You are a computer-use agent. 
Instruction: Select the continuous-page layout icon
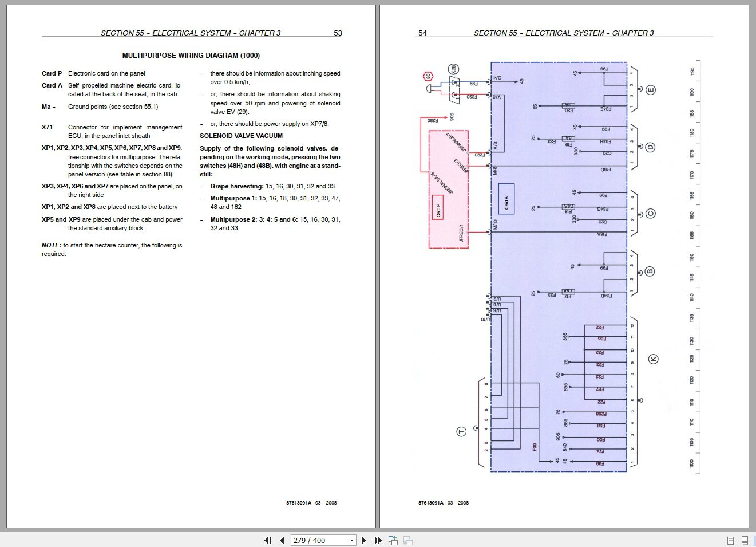coord(745,541)
